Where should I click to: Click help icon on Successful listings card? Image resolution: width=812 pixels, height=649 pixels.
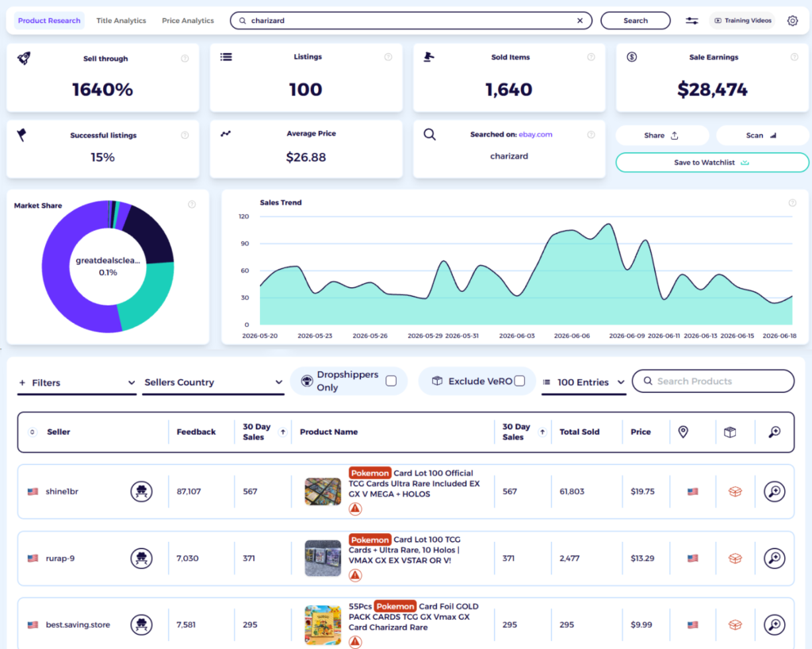[185, 135]
